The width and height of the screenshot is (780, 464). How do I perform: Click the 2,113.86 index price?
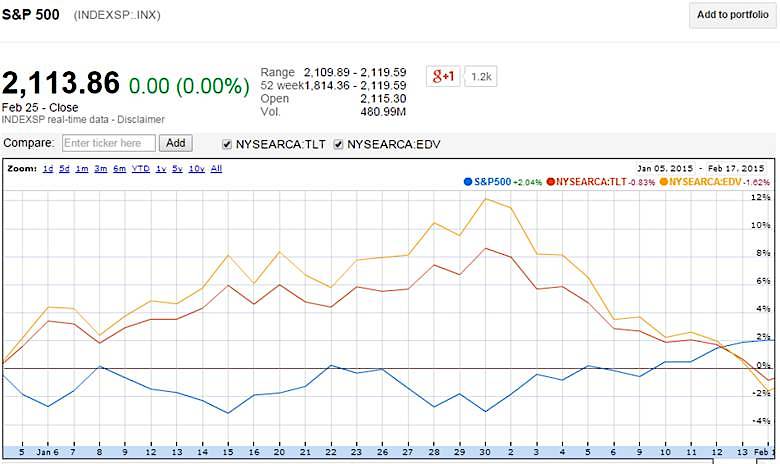point(61,83)
